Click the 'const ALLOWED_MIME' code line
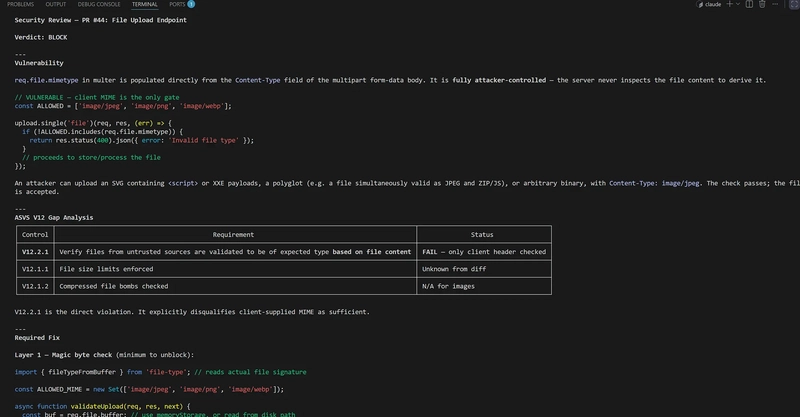 (x=149, y=389)
